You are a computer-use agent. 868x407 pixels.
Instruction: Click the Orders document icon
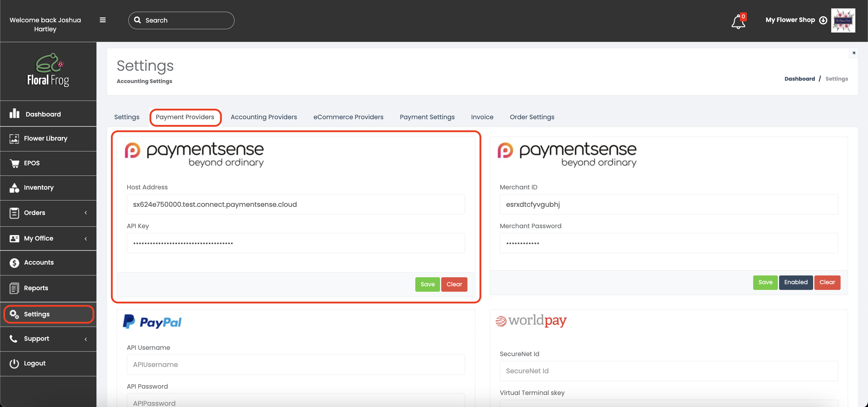pyautogui.click(x=14, y=213)
